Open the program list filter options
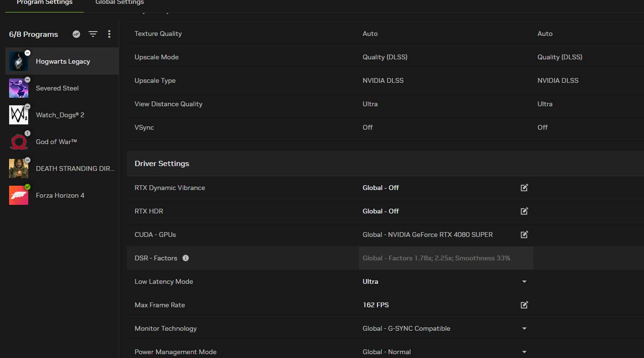The image size is (644, 358). pyautogui.click(x=93, y=34)
